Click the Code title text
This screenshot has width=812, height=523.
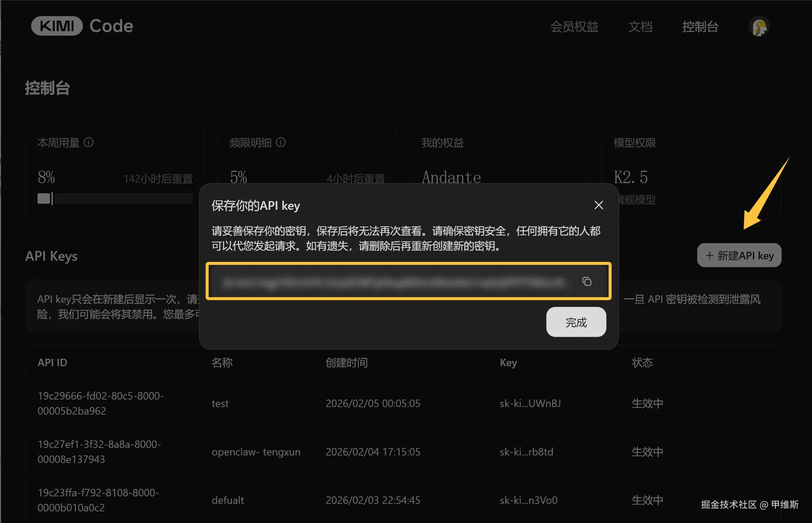pos(111,26)
